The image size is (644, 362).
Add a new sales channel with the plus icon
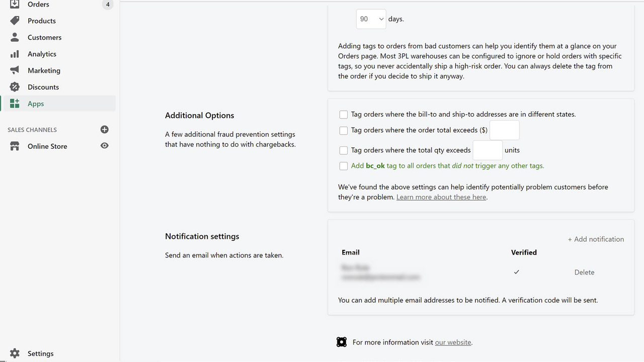tap(104, 129)
